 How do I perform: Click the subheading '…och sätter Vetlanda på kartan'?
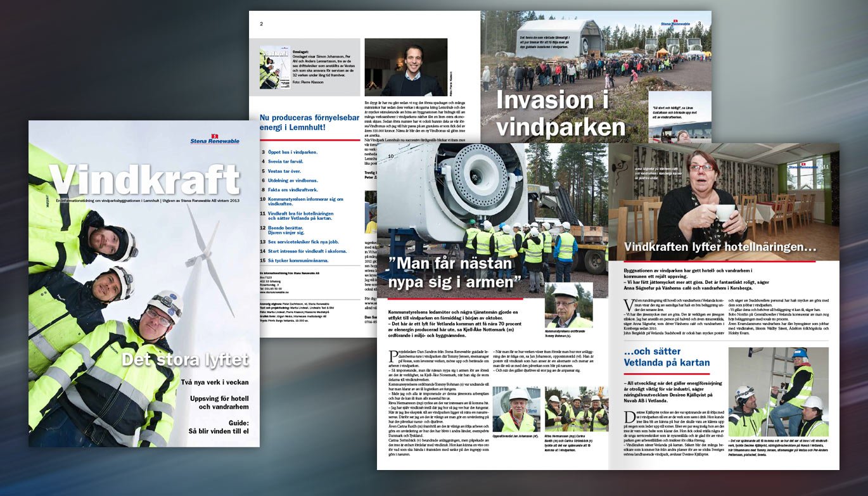(x=666, y=357)
